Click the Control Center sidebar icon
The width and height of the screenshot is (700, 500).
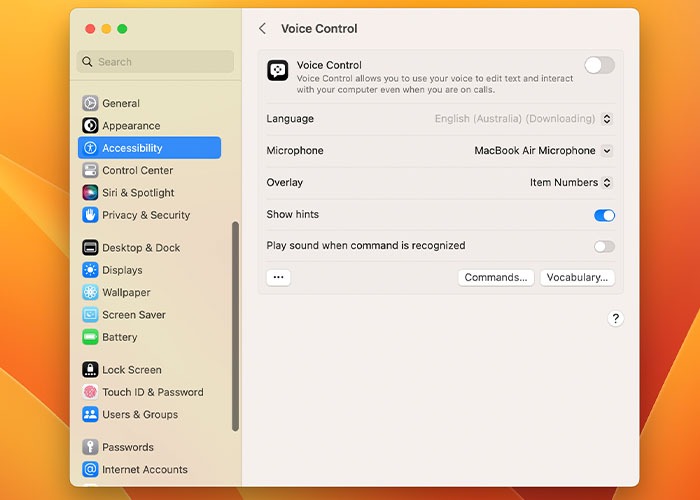90,170
